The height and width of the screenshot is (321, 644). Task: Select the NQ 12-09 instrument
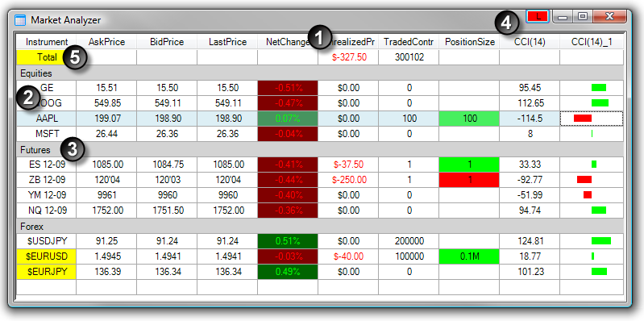tap(47, 211)
